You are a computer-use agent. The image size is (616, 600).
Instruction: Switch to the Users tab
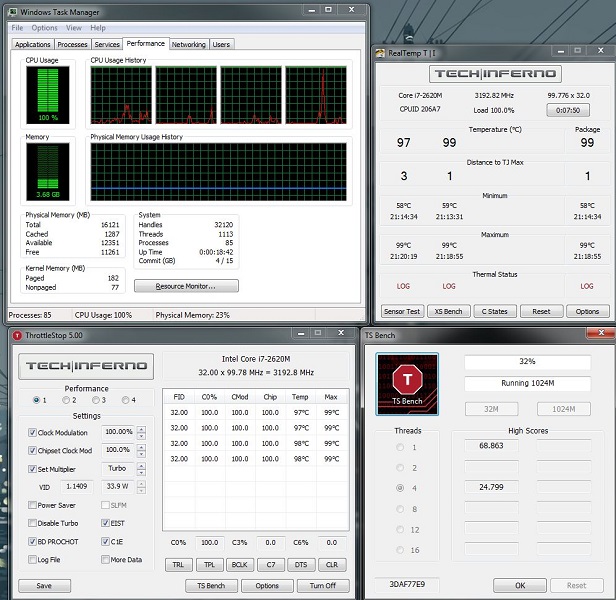click(221, 44)
